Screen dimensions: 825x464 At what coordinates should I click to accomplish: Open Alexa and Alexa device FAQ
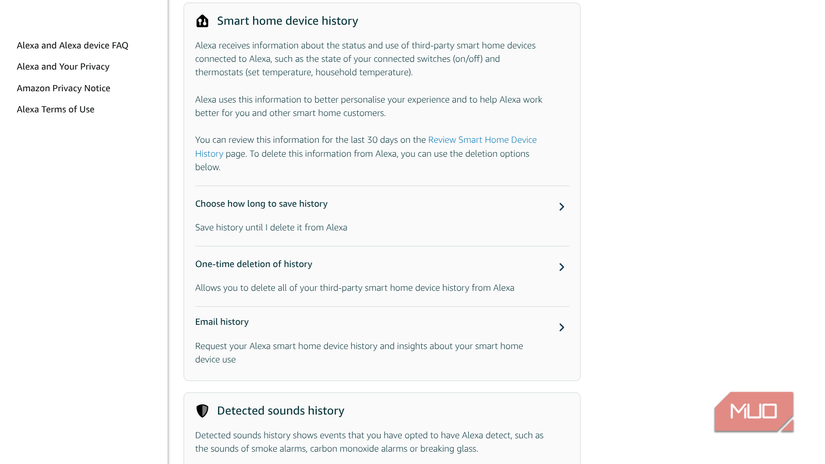(72, 45)
